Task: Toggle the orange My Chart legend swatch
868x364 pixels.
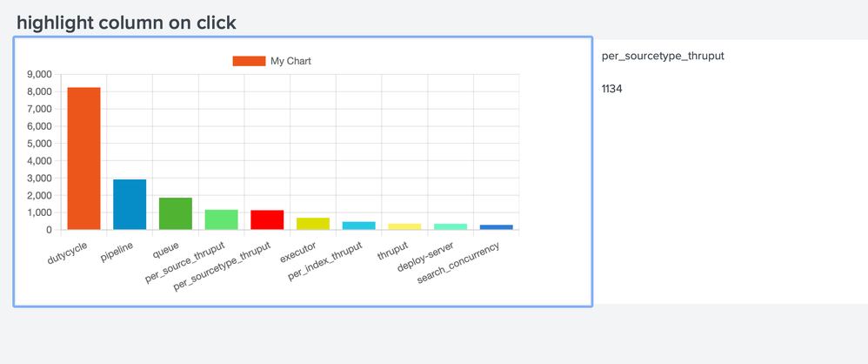Action: (249, 61)
